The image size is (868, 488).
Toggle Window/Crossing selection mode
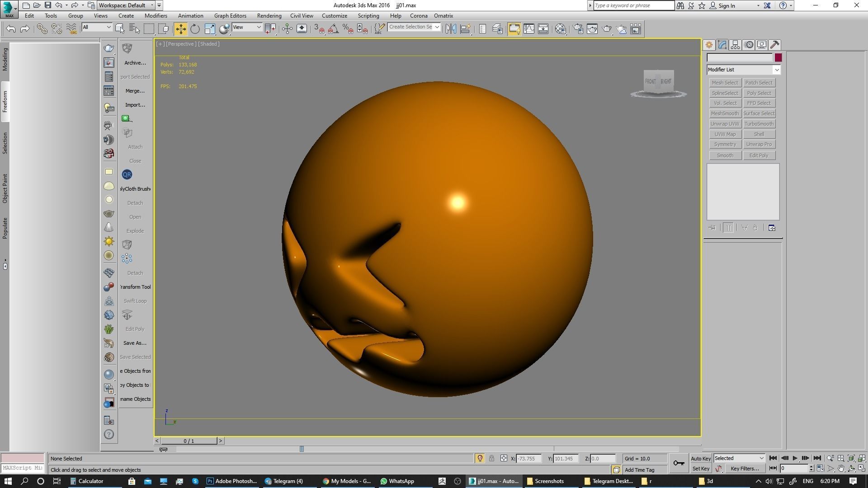(164, 29)
